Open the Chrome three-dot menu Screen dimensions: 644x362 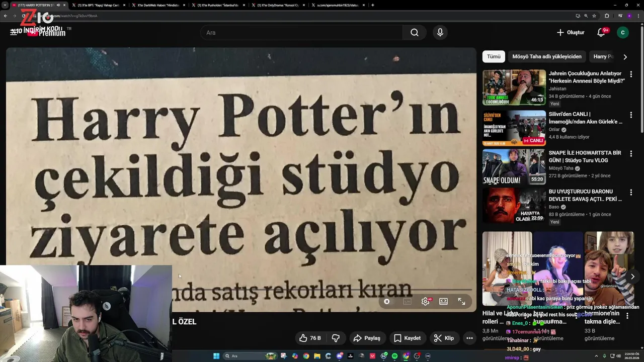coord(638,16)
